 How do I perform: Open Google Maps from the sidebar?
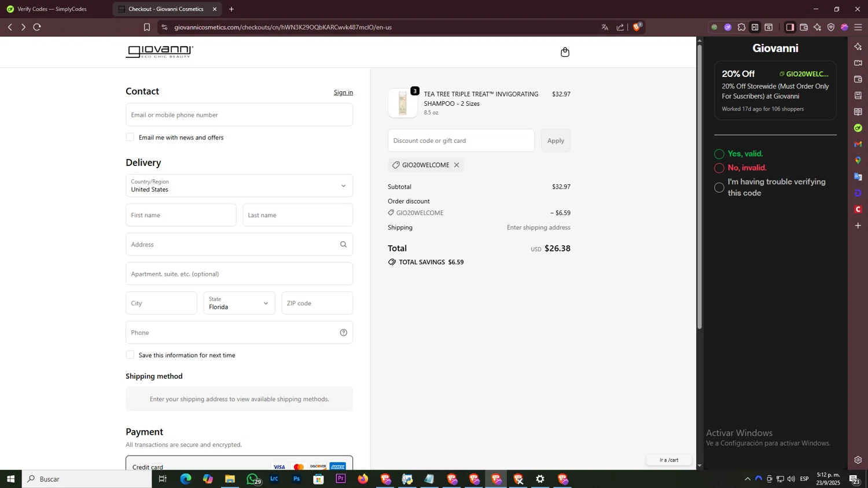click(858, 160)
